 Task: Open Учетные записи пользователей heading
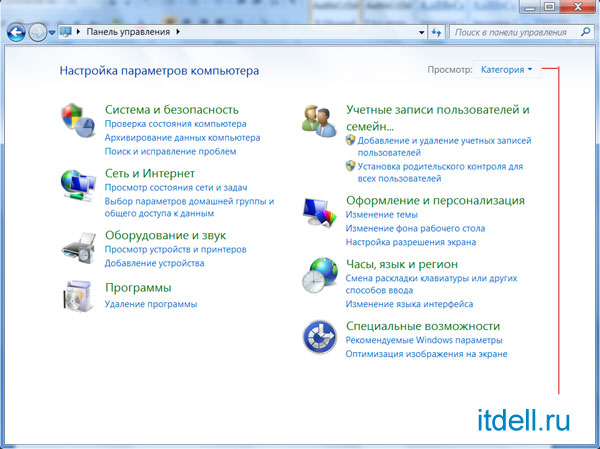438,118
